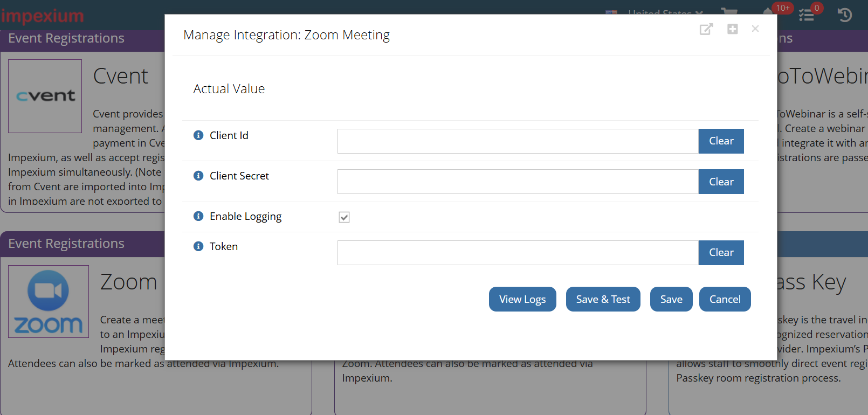Clear the Client Secret value

(x=721, y=182)
